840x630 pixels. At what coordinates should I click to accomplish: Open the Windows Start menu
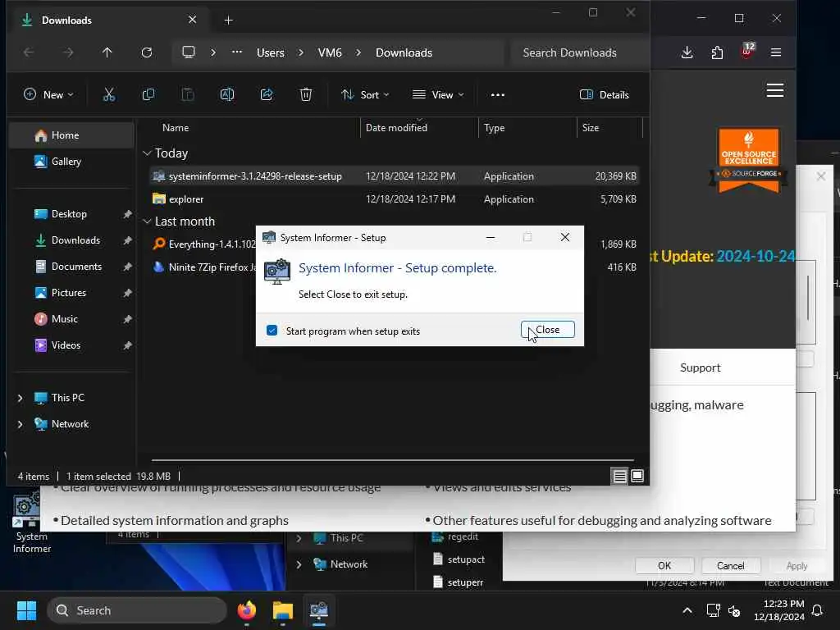pyautogui.click(x=26, y=610)
